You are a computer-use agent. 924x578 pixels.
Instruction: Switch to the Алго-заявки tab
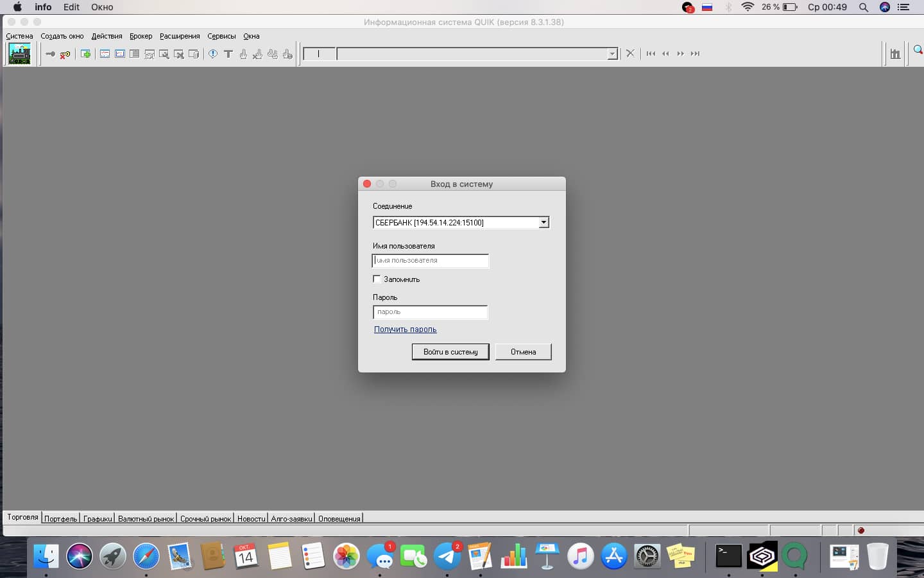[x=291, y=518]
